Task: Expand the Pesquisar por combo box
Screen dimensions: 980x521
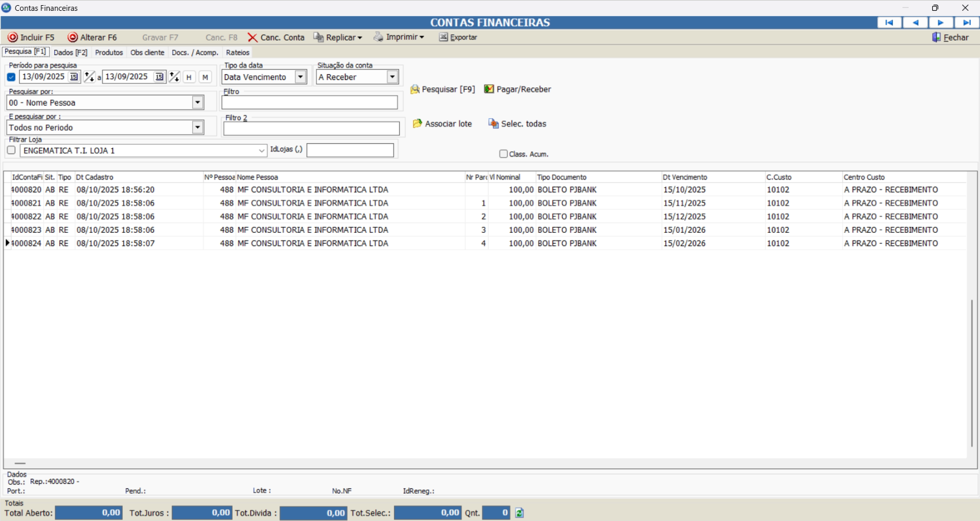Action: pyautogui.click(x=198, y=103)
